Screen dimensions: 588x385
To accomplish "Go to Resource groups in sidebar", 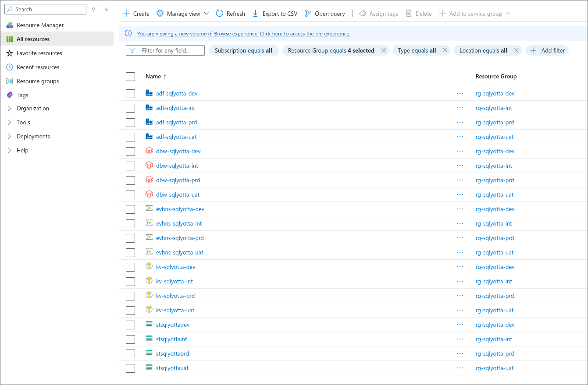I will (37, 81).
